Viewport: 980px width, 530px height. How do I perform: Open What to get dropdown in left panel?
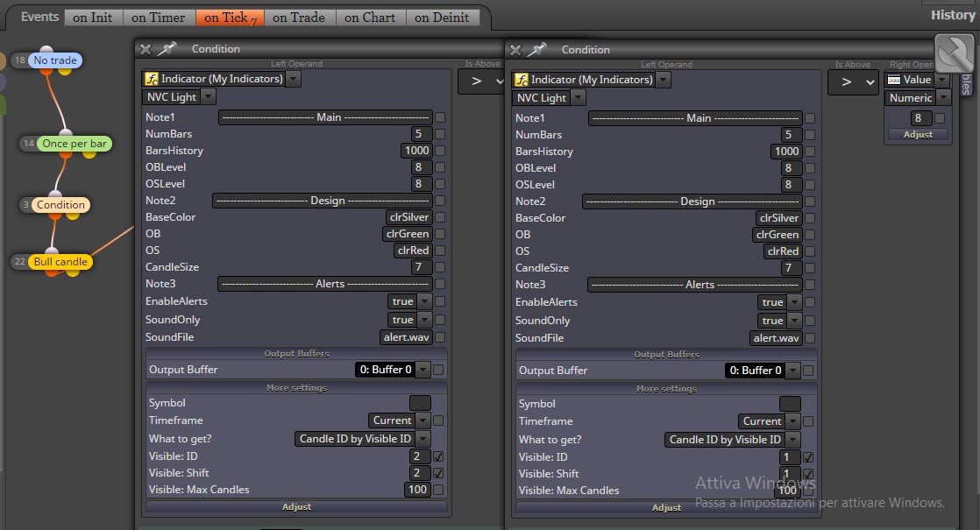362,439
